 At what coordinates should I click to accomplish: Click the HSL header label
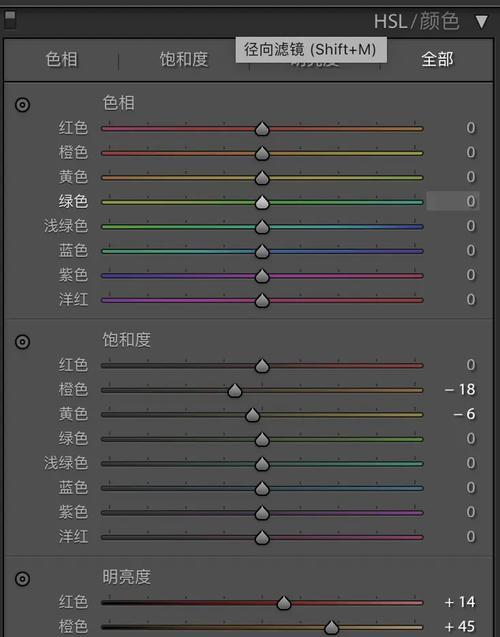(x=390, y=22)
